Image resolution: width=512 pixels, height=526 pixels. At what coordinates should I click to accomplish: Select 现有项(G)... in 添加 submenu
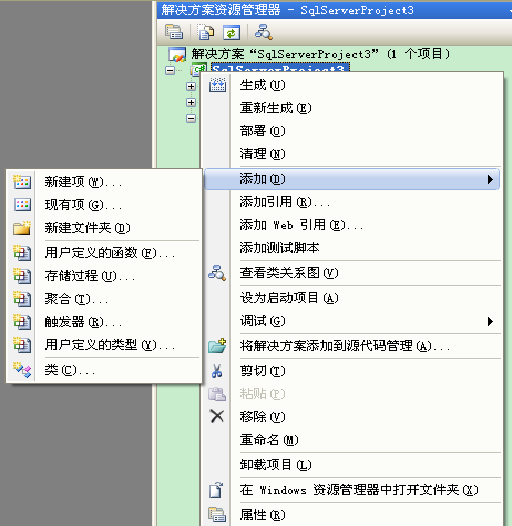click(x=104, y=205)
